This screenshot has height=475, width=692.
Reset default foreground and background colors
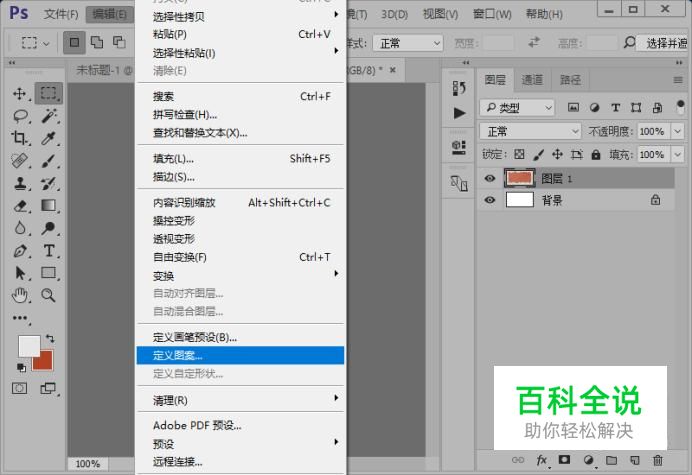tap(21, 367)
